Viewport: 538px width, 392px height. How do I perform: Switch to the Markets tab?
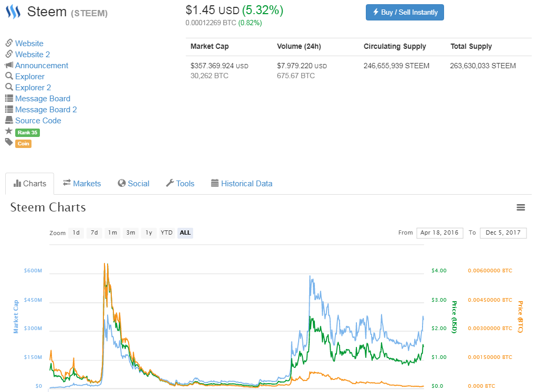(82, 184)
